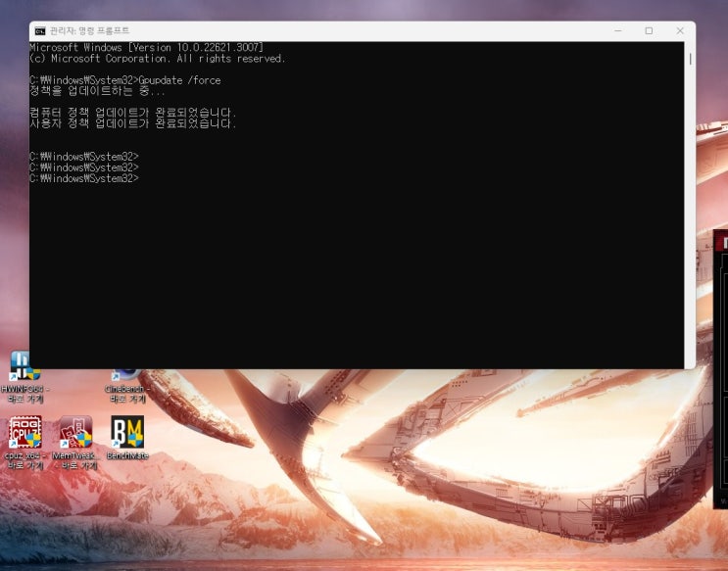Image resolution: width=728 pixels, height=571 pixels.
Task: Click the 'Microsoft Windows [Version 10.0.22621.3007]' line
Action: point(147,47)
